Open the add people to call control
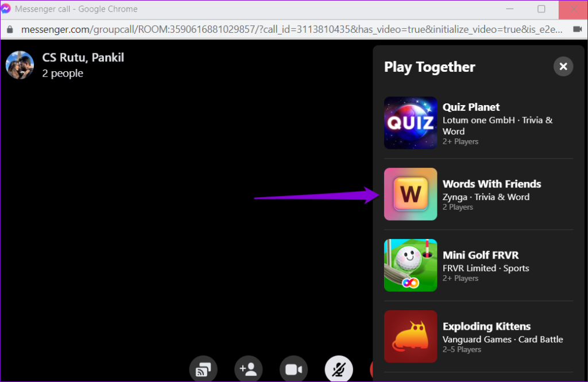This screenshot has height=382, width=588. 248,369
